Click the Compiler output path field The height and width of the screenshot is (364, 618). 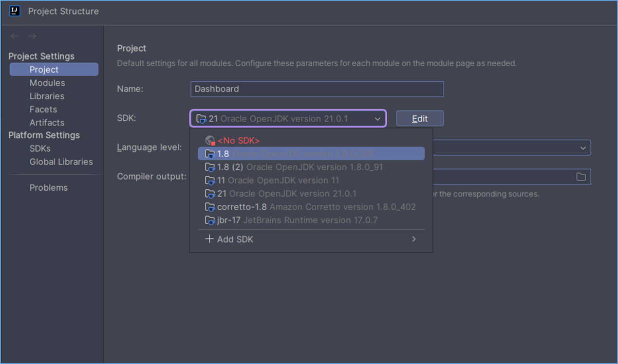[511, 177]
